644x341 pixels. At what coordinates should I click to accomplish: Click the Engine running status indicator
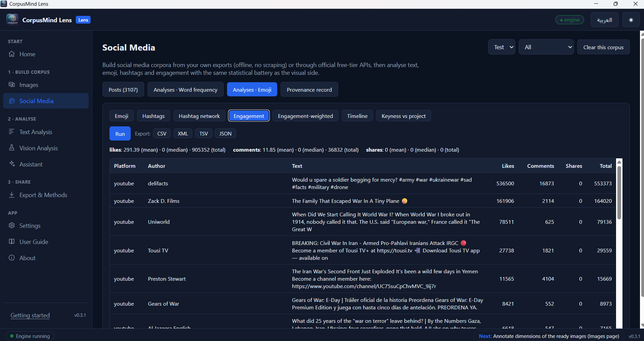click(30, 336)
